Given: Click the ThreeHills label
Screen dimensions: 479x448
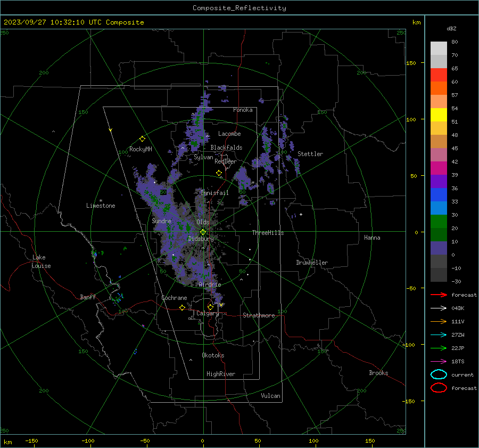Looking at the screenshot, I should click(268, 233).
